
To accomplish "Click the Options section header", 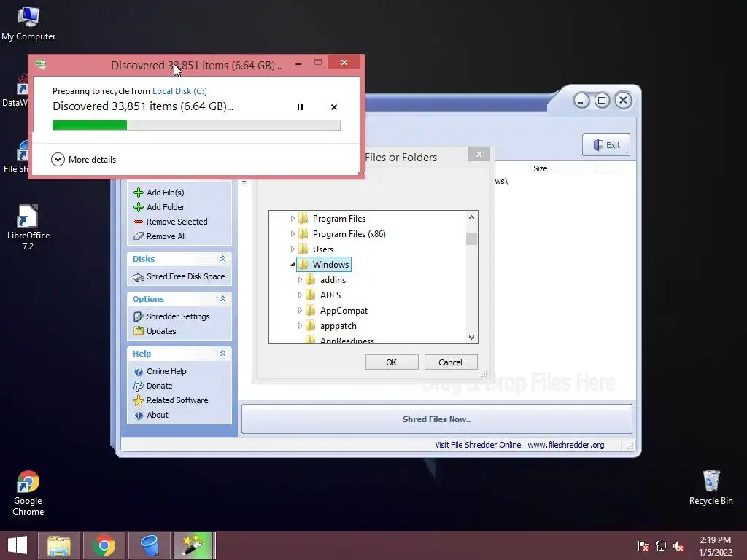I will point(179,299).
